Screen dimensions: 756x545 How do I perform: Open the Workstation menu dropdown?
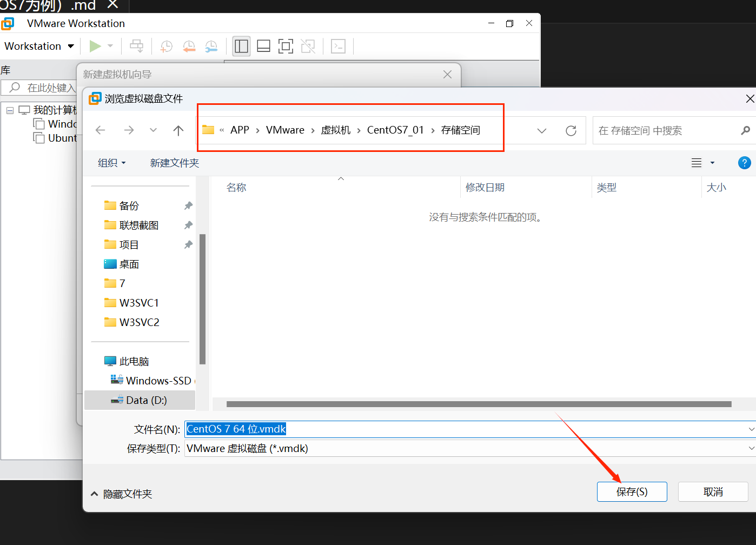tap(39, 46)
